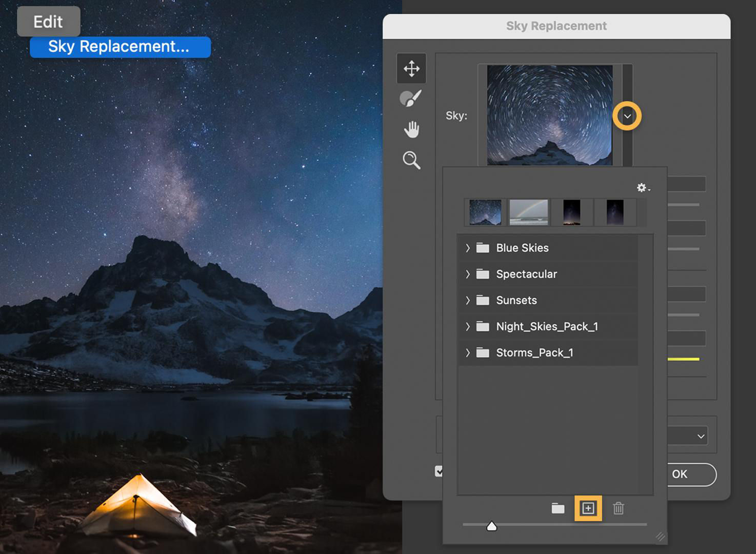Image resolution: width=756 pixels, height=554 pixels.
Task: Expand the Sunsets folder
Action: [467, 300]
